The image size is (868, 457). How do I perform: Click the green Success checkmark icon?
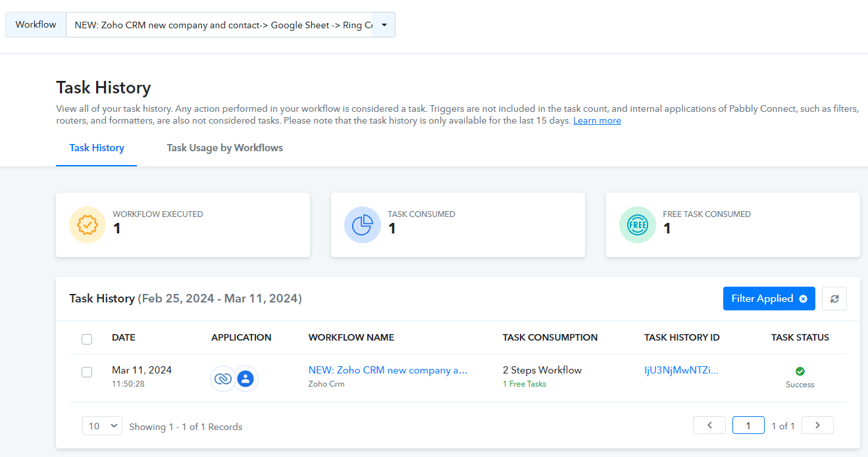(800, 372)
